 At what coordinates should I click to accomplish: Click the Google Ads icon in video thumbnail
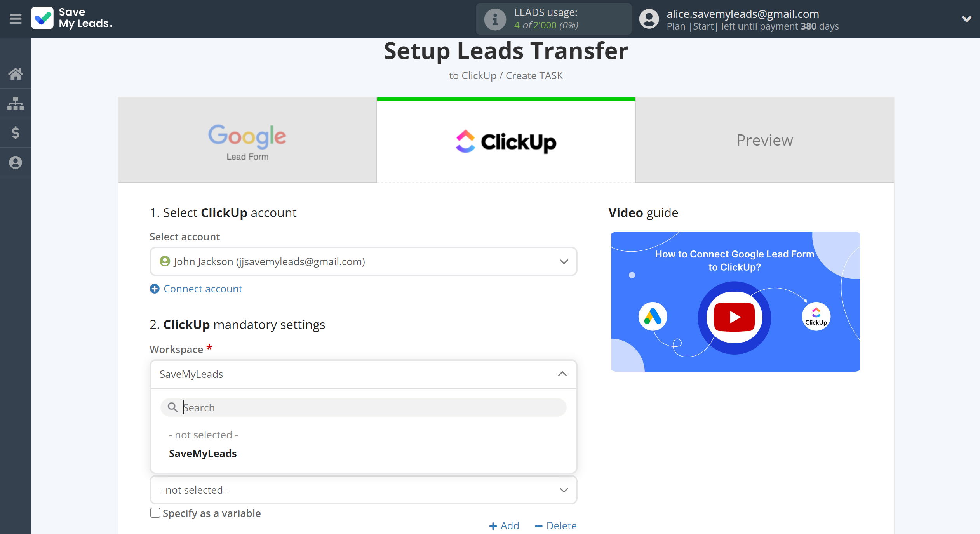click(x=653, y=317)
